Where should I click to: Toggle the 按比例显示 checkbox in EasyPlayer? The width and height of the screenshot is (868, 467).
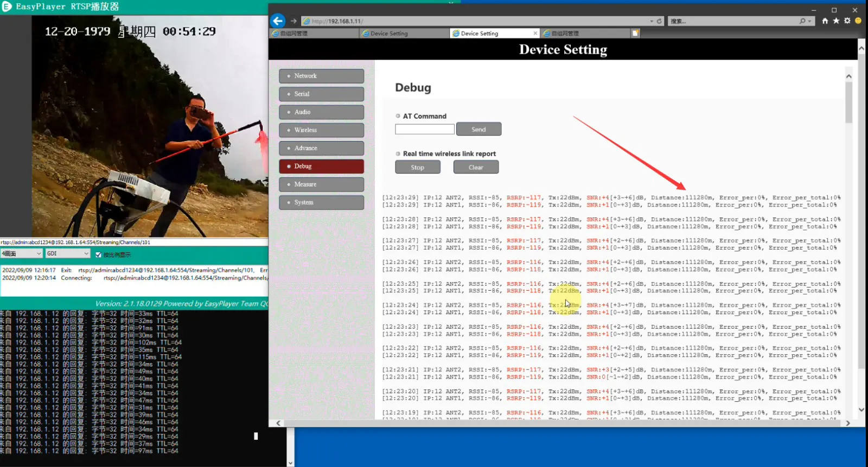[98, 254]
